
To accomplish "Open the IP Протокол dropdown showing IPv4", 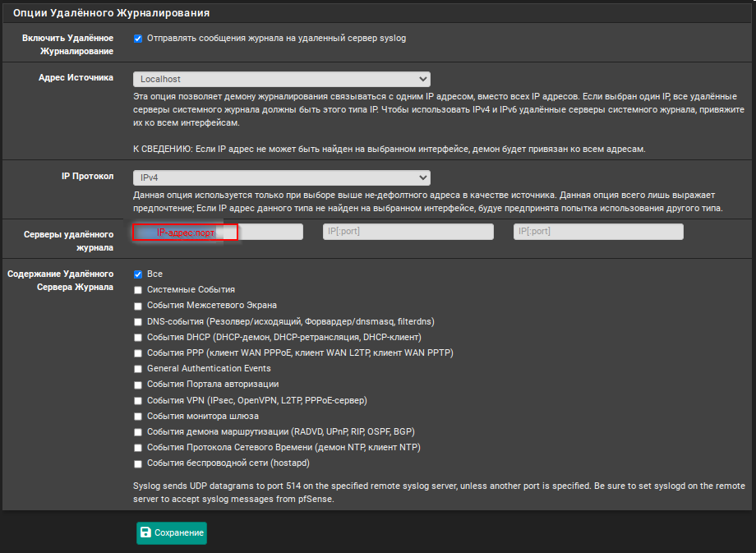I will point(282,178).
